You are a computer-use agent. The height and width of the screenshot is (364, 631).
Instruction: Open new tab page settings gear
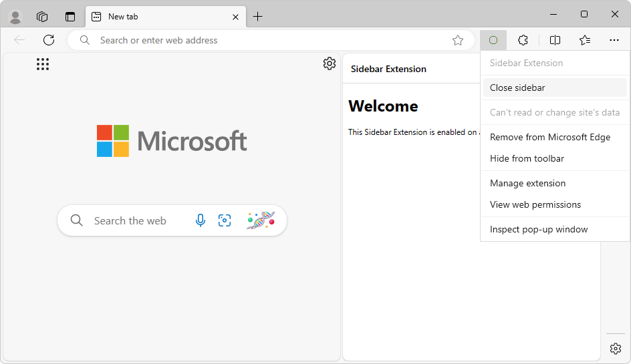(330, 63)
